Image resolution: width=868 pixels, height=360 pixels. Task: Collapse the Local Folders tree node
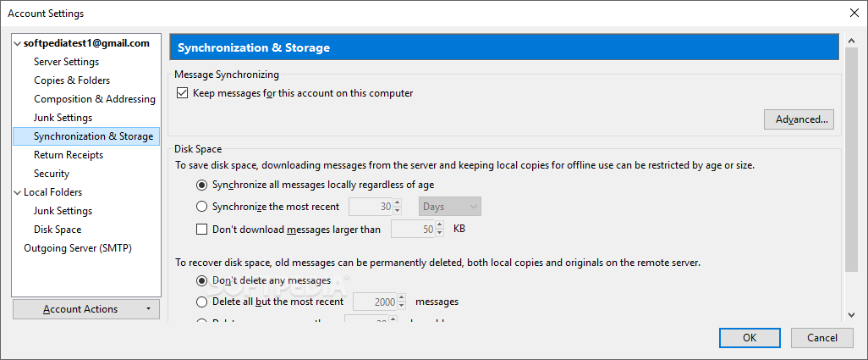pos(18,192)
